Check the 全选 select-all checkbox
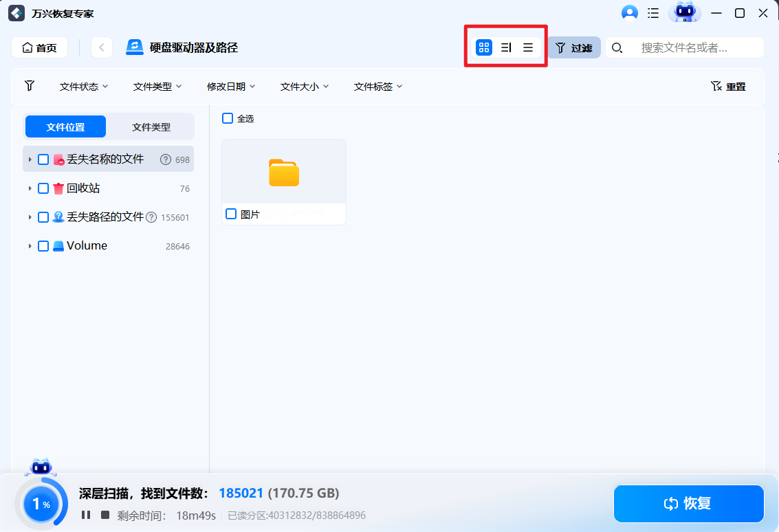Viewport: 779px width, 532px height. [228, 118]
